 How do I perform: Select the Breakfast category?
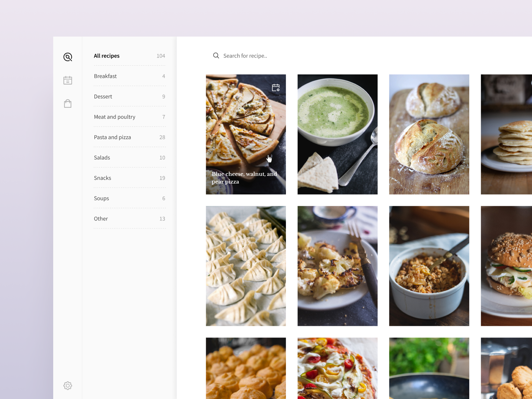(130, 76)
